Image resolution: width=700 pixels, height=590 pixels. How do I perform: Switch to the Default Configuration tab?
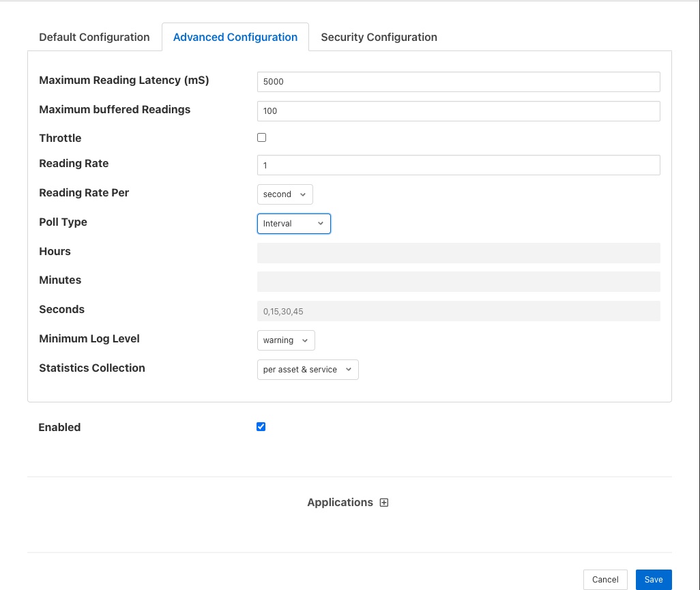(x=94, y=38)
